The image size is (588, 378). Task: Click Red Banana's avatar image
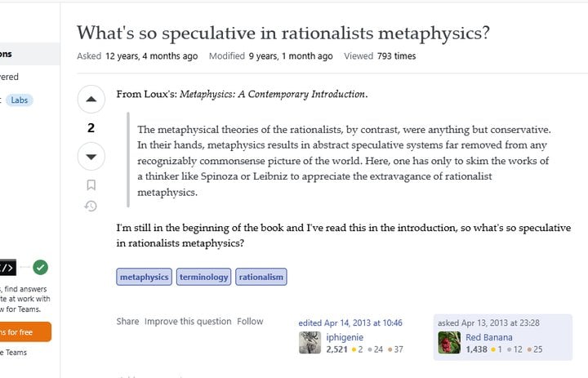click(449, 342)
